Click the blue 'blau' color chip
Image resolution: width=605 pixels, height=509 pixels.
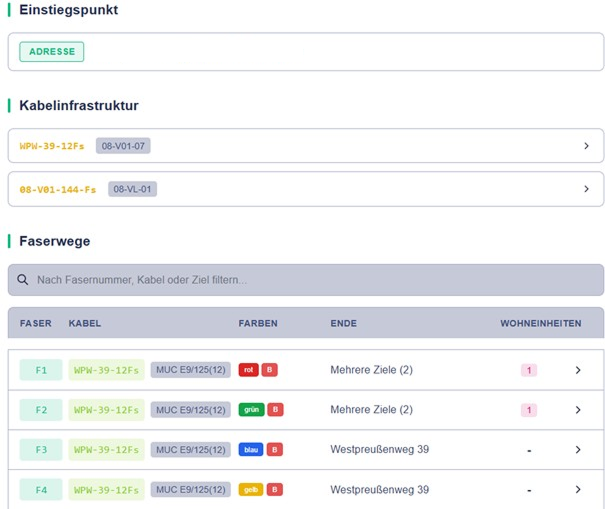pos(251,450)
